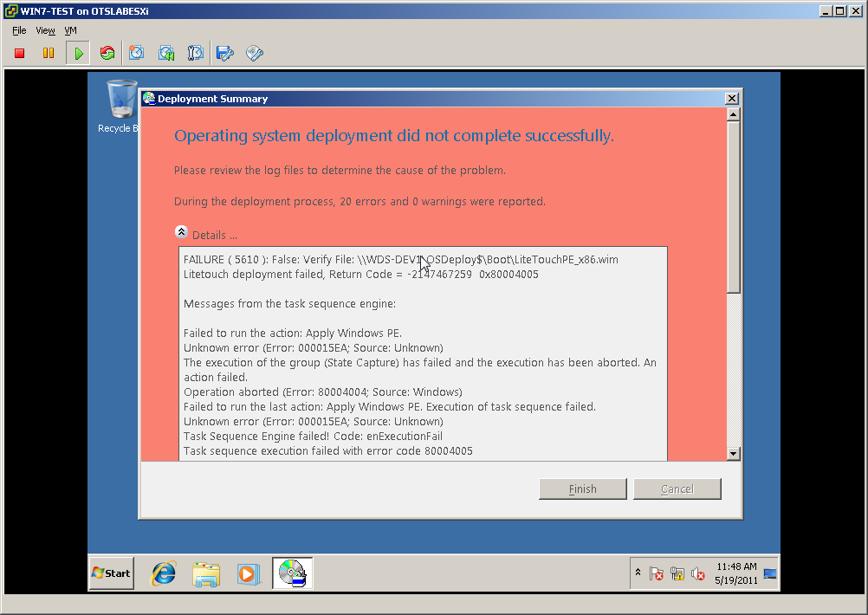Screen dimensions: 868x615
Task: Open the Snapshot Manager
Action: tap(196, 54)
